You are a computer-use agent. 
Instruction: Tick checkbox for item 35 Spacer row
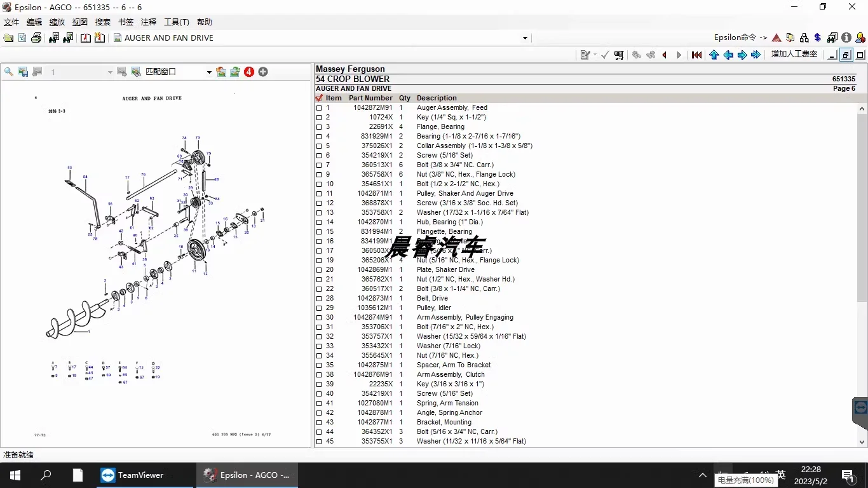point(319,365)
